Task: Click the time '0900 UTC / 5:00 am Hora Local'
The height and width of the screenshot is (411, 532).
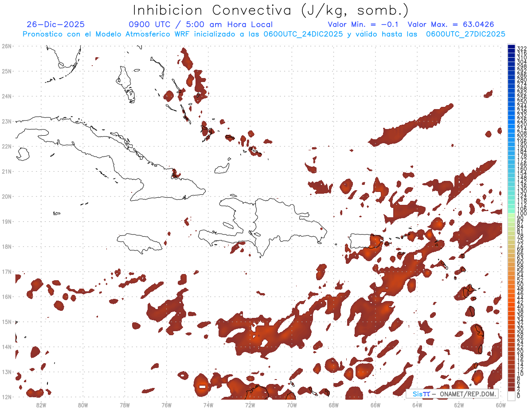Action: [200, 25]
